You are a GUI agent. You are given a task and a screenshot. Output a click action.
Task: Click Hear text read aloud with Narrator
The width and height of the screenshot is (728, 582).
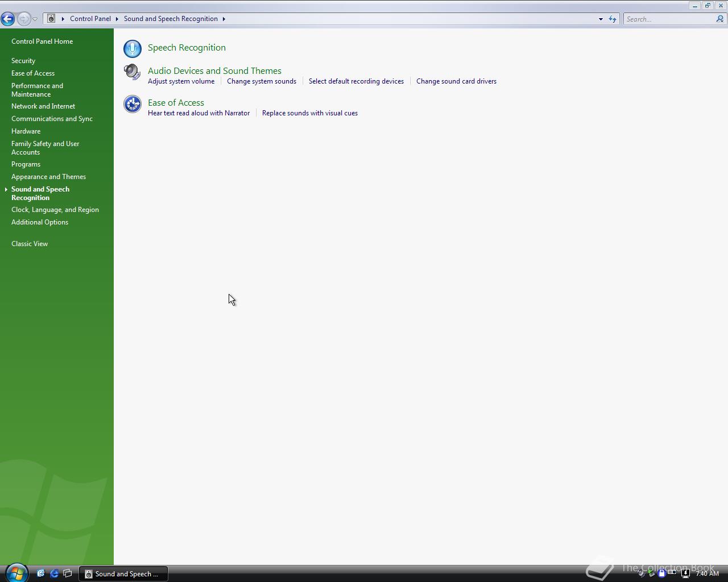pos(198,113)
